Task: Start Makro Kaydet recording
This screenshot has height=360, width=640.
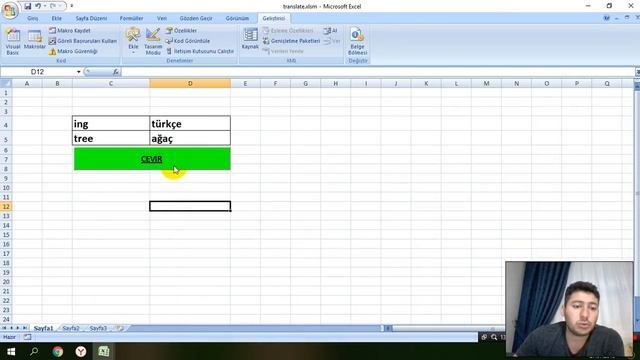Action: (70, 31)
